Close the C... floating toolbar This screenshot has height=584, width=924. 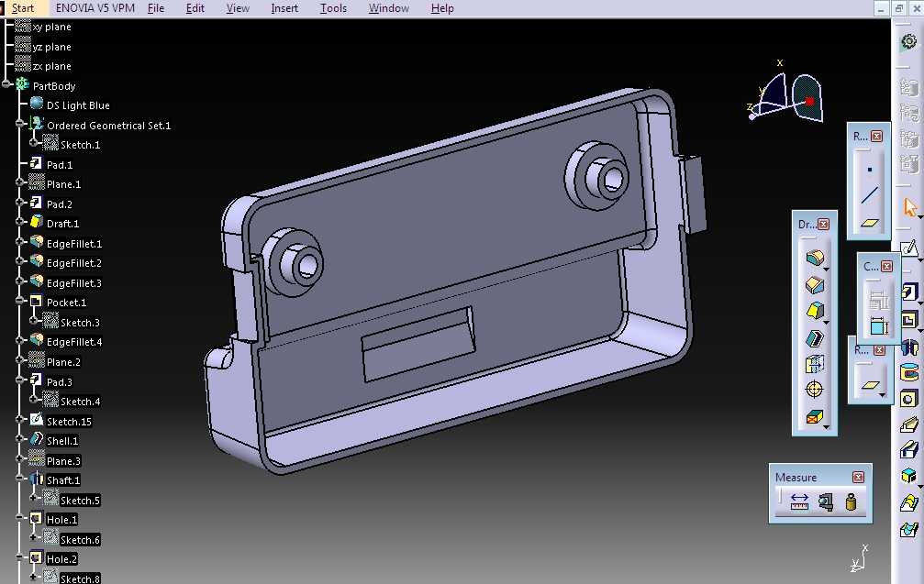coord(886,266)
